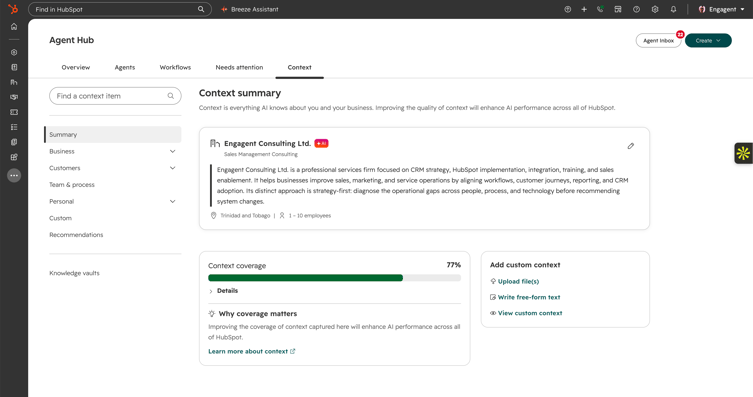Open the marketplace icon in top bar
Screen dimensions: 753x397
[618, 9]
